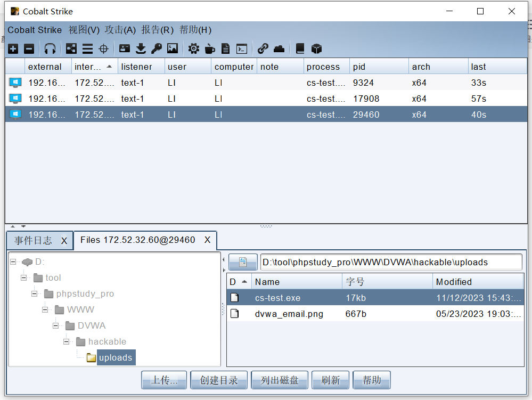Click the Windows icon of pid 17908 session

pos(15,99)
